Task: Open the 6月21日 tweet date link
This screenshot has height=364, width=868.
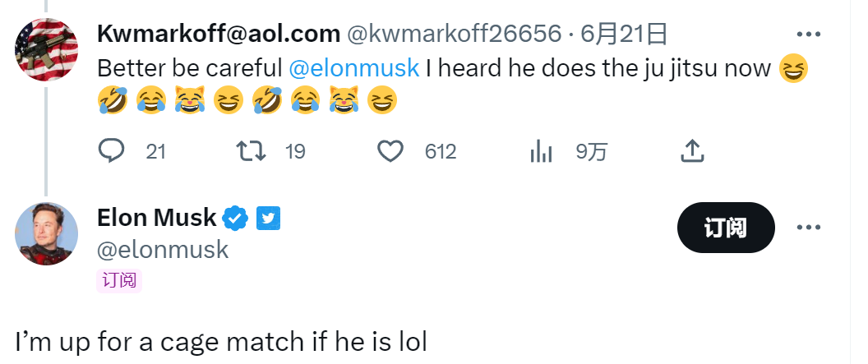Action: pos(623,35)
